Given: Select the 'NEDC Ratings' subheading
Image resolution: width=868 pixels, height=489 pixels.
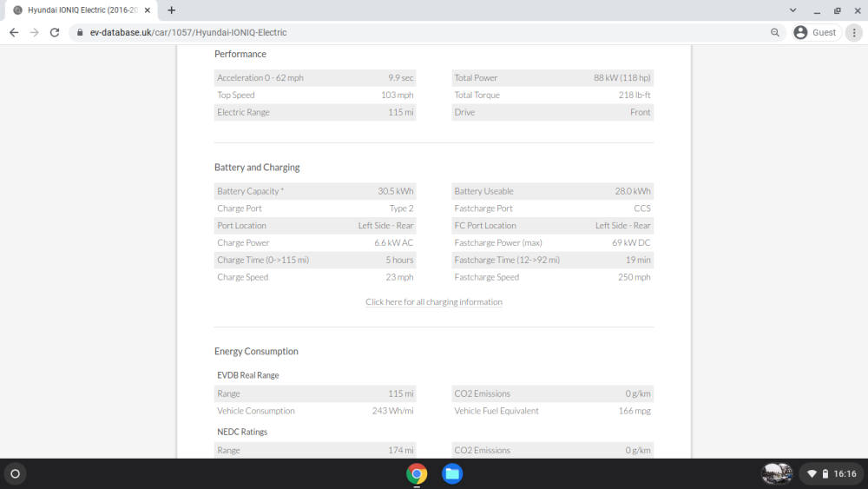Looking at the screenshot, I should tap(242, 432).
